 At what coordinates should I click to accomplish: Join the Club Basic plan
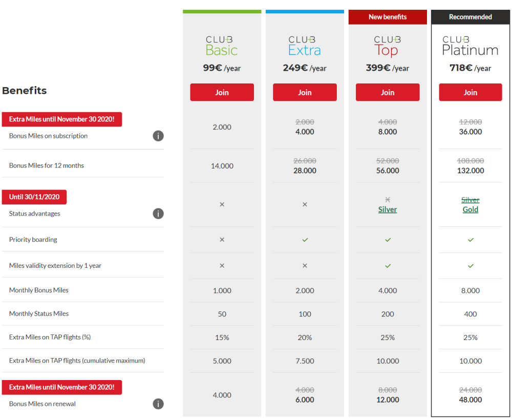[x=222, y=92]
